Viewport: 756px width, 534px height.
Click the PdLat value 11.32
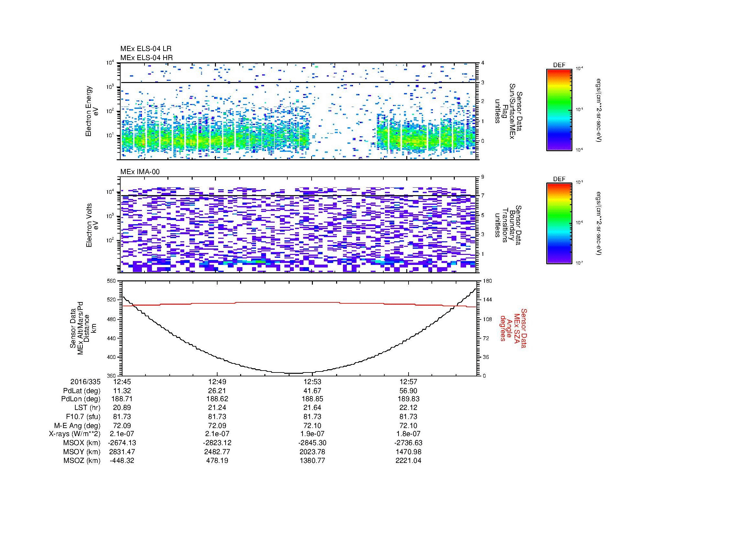pyautogui.click(x=122, y=391)
